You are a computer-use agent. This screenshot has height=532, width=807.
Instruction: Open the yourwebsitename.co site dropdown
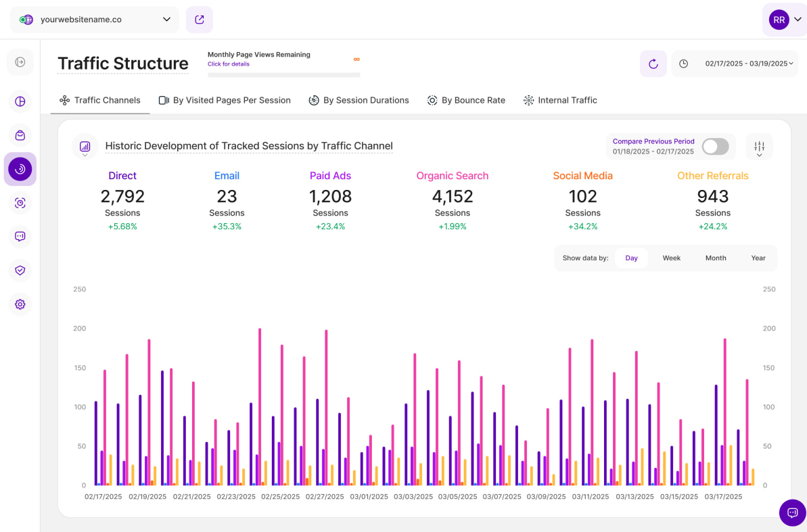pos(95,20)
